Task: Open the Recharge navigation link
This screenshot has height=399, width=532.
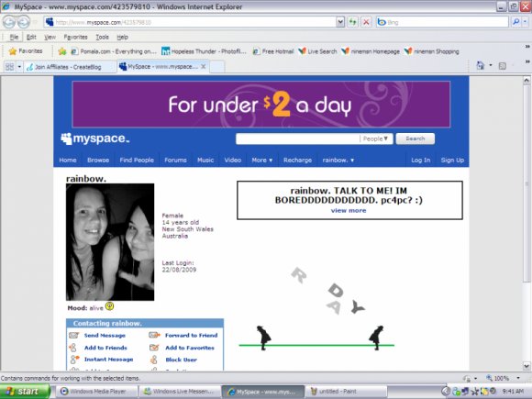Action: [x=297, y=161]
